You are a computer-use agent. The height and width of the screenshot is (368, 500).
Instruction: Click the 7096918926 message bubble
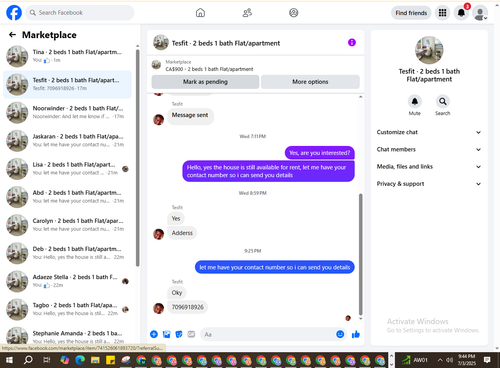pyautogui.click(x=188, y=307)
